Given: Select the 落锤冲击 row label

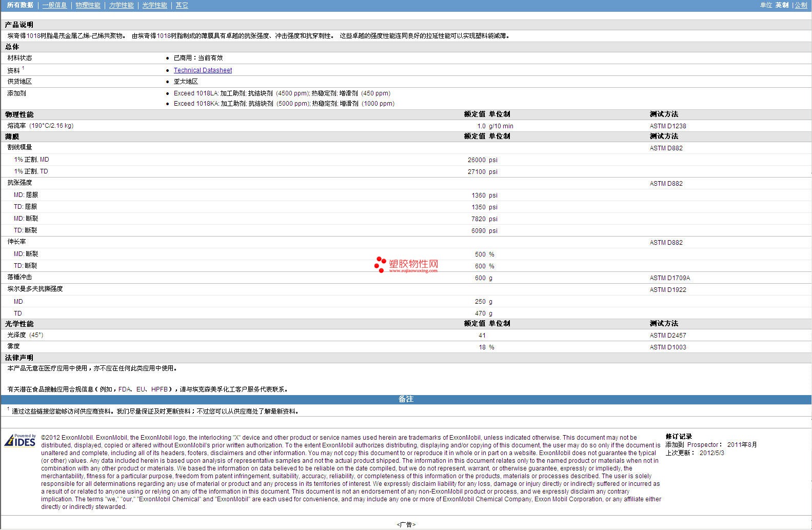Looking at the screenshot, I should pos(19,277).
